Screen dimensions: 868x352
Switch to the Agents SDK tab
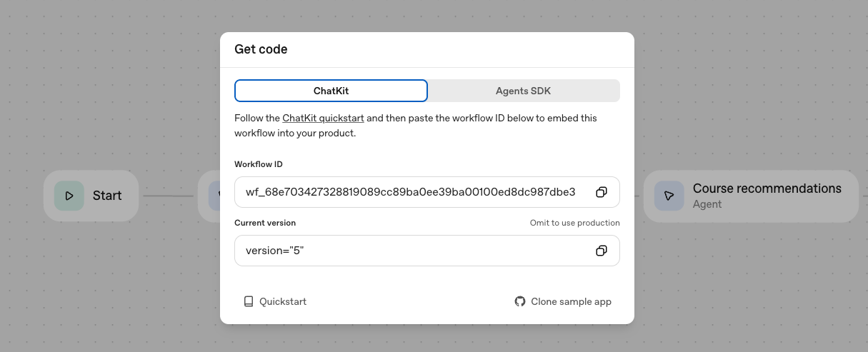click(x=523, y=91)
